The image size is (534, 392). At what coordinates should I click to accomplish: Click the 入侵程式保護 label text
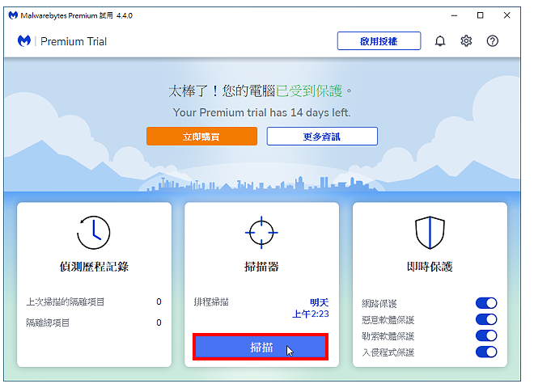pyautogui.click(x=388, y=352)
